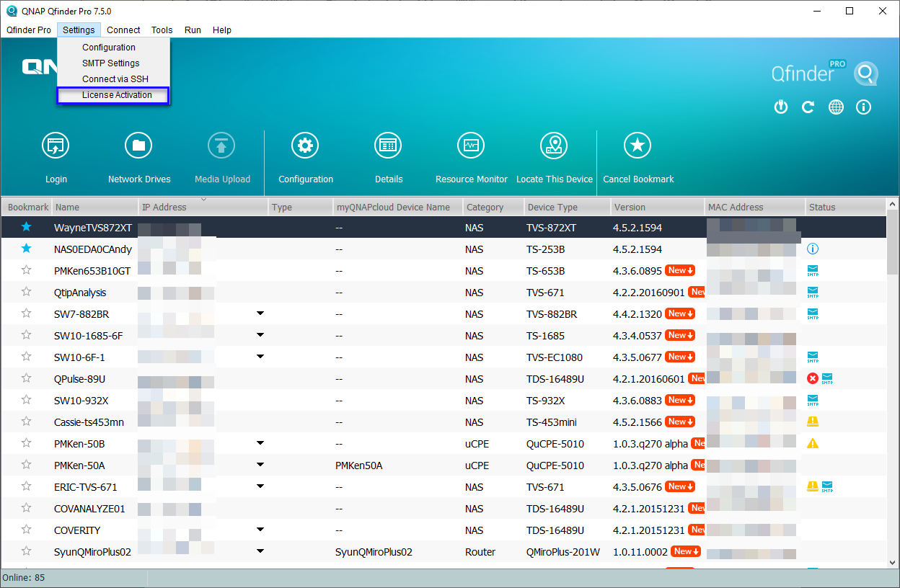Bookmark the Cassie-ts453mn device
The width and height of the screenshot is (900, 588).
tap(27, 421)
